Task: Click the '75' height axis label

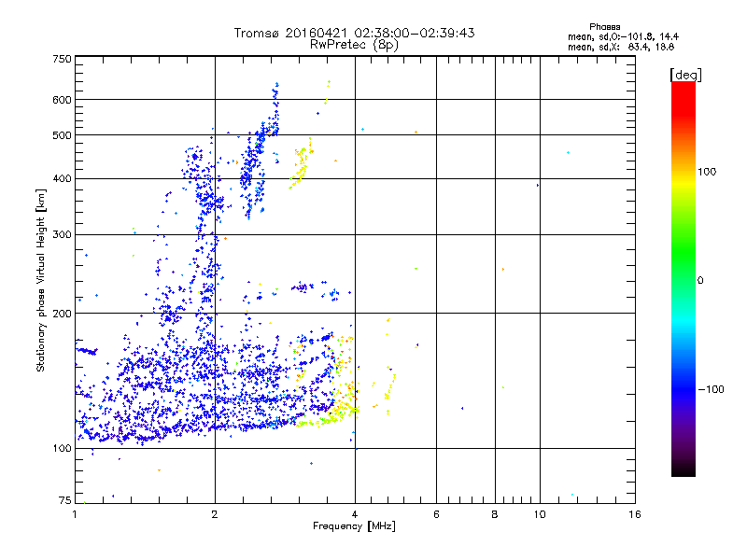Action: (x=65, y=500)
